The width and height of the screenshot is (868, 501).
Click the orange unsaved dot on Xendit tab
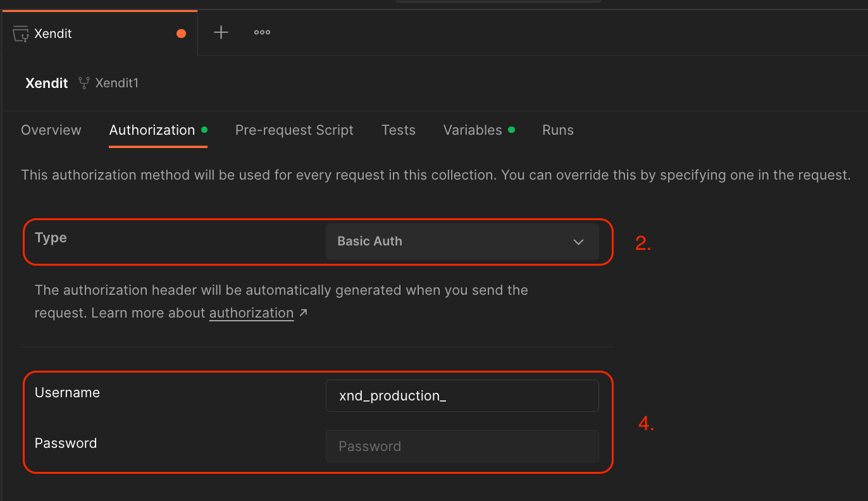click(x=182, y=34)
